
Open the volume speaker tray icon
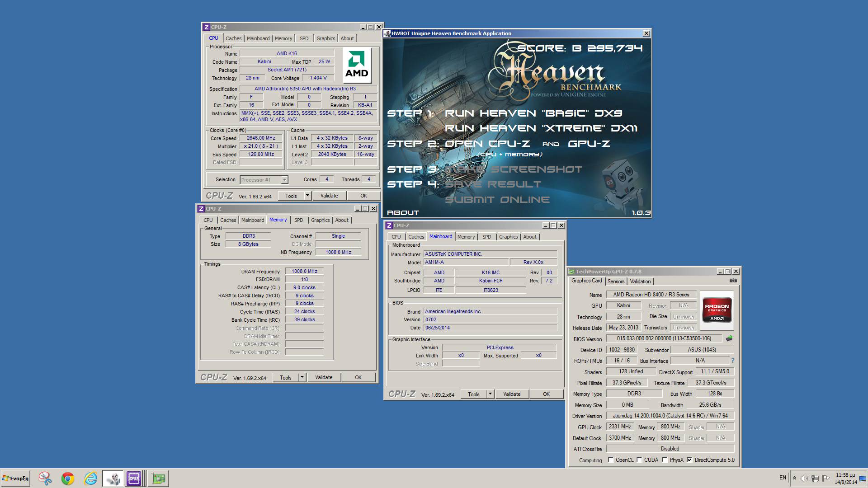[x=804, y=478]
